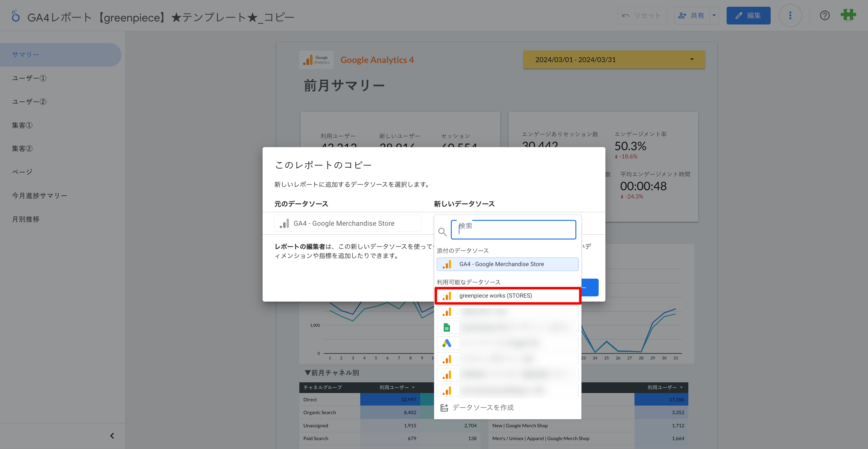Sort by 利用ユーザー in channel table
The width and height of the screenshot is (868, 449).
[397, 387]
